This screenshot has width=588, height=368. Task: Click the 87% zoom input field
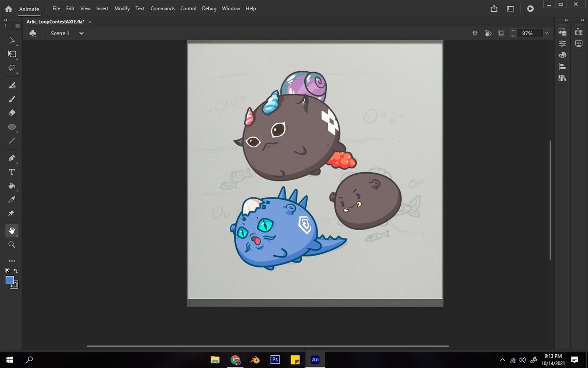coord(530,33)
